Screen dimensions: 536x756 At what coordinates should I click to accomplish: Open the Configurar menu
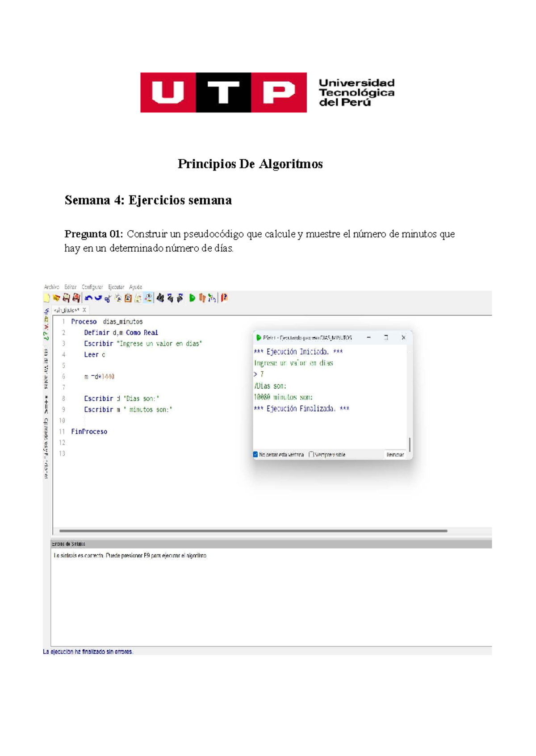pos(92,287)
